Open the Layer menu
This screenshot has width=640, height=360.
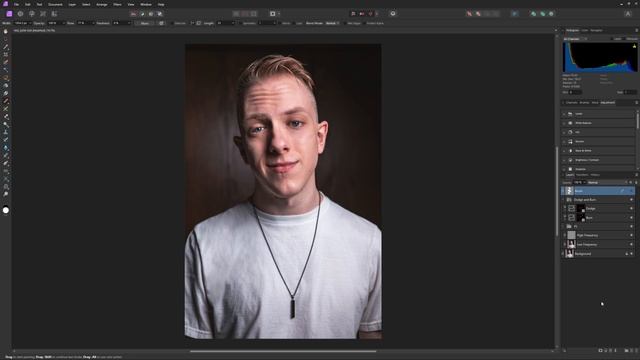point(72,4)
